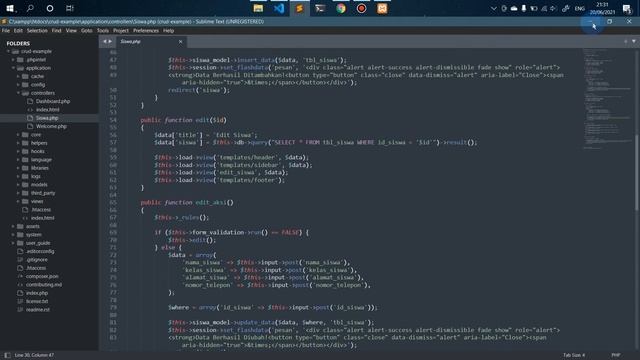Toggle sidebar via status bar icon
The image size is (640, 360).
point(7,355)
